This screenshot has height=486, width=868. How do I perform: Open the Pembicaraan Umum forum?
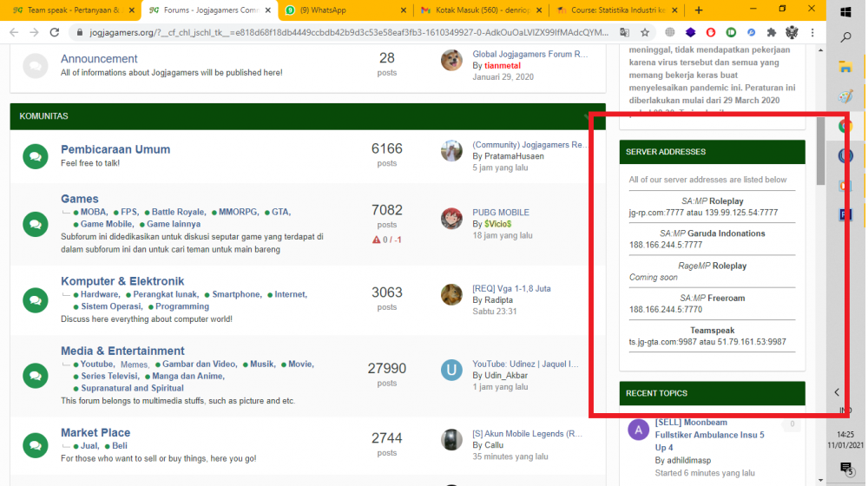tap(115, 149)
